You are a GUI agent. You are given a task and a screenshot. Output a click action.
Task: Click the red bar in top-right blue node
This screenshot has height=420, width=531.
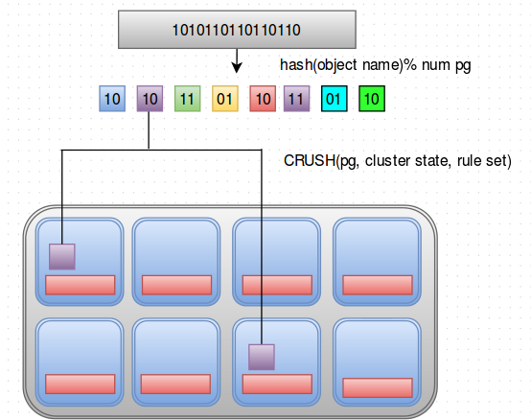[378, 285]
